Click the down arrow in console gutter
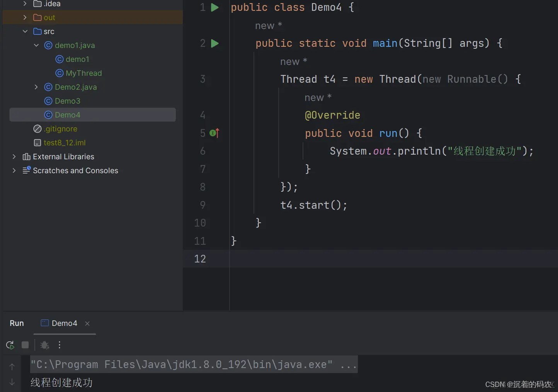 (12, 382)
